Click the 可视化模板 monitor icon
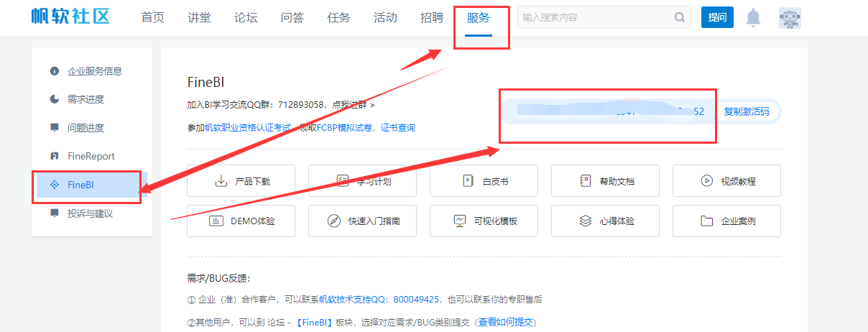868x332 pixels. [x=460, y=221]
